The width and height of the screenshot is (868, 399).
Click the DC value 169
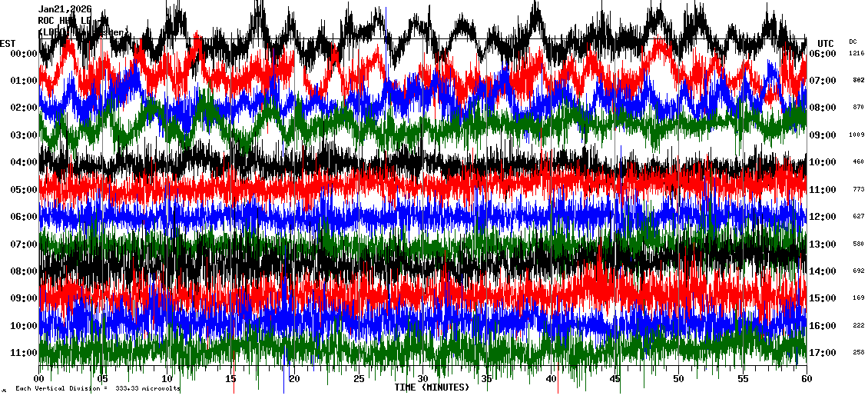pos(858,298)
